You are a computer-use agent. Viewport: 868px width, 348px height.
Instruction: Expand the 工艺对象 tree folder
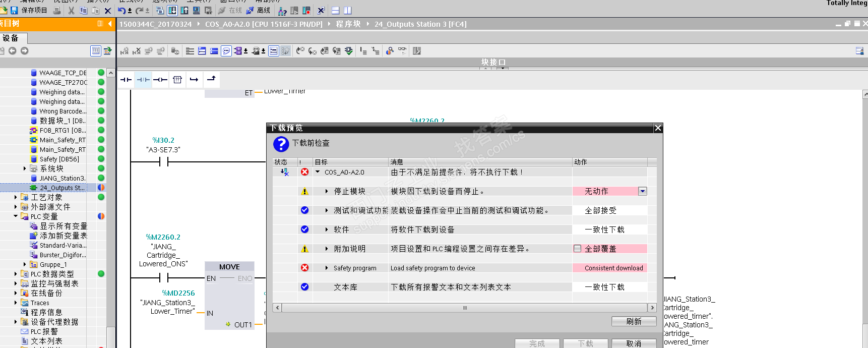[x=16, y=197]
